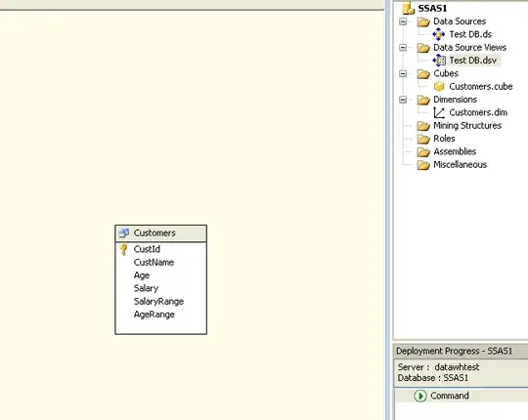Collapse the Data Source Views node
The height and width of the screenshot is (420, 528).
pos(403,48)
